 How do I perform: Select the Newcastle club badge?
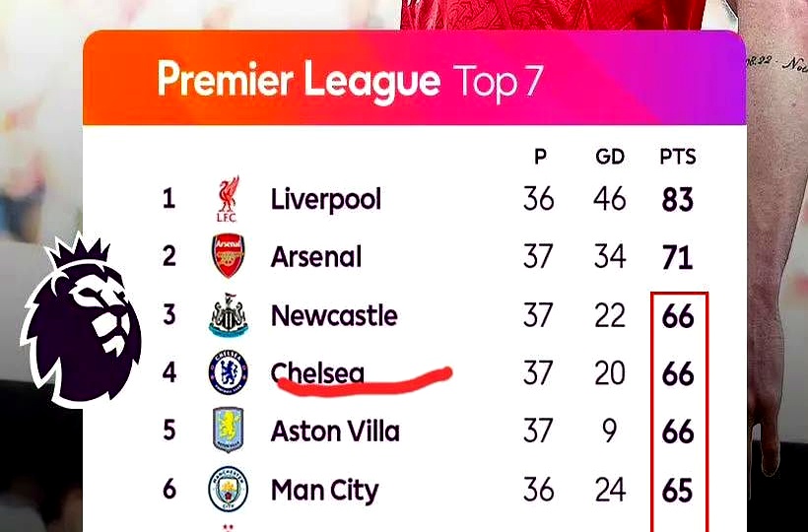pos(228,316)
